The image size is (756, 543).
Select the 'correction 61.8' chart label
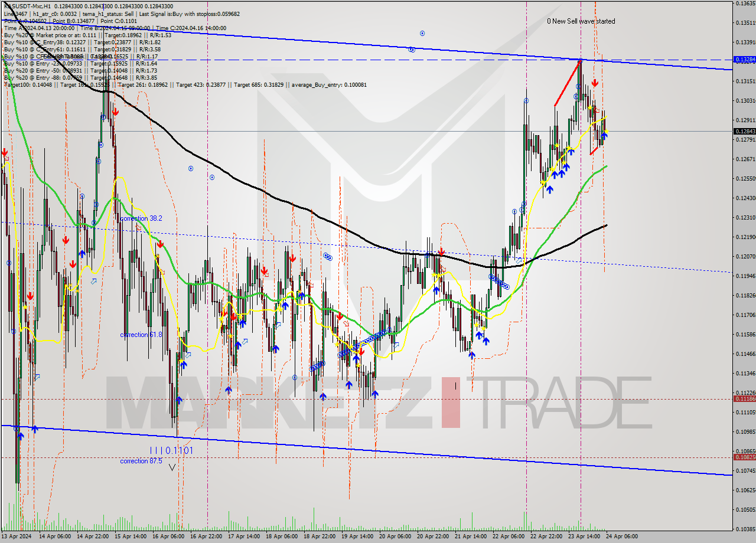pos(141,335)
